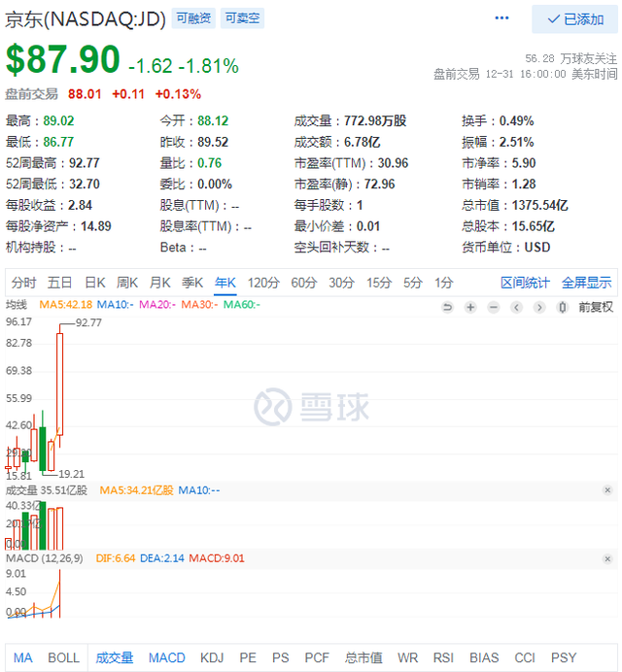Zoom out the chart with minus icon
This screenshot has height=672, width=622.
click(493, 307)
